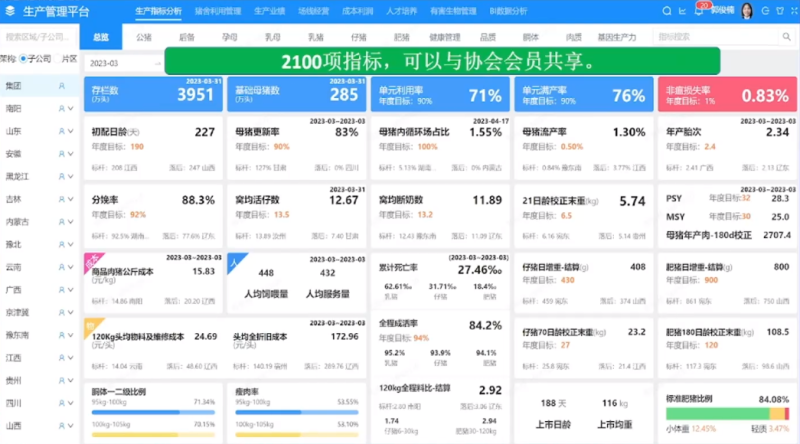Open the 基础母猪数 285 summary card
Image resolution: width=800 pixels, height=444 pixels.
[296, 94]
